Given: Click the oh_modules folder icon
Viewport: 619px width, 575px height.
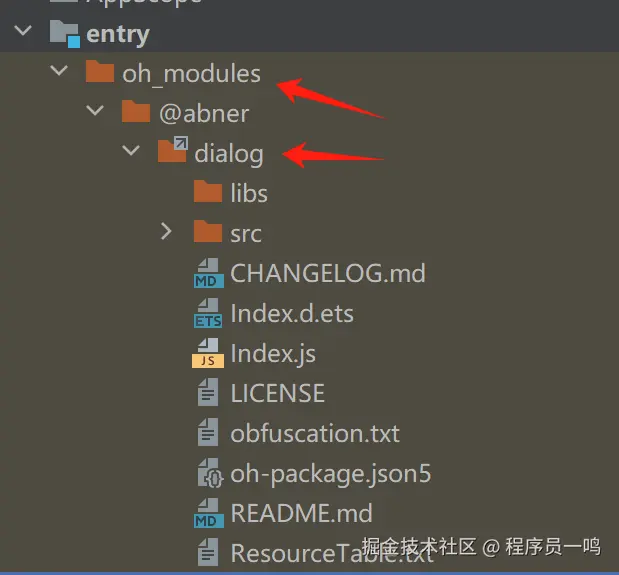Looking at the screenshot, I should [x=100, y=71].
